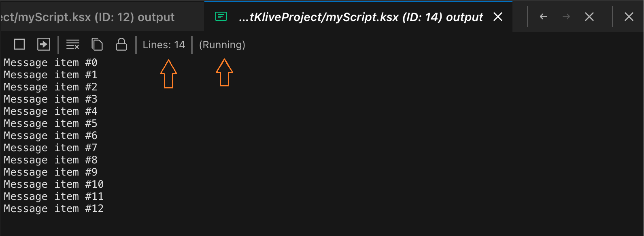The height and width of the screenshot is (236, 644).
Task: Navigate forward with the right arrow
Action: pyautogui.click(x=566, y=17)
